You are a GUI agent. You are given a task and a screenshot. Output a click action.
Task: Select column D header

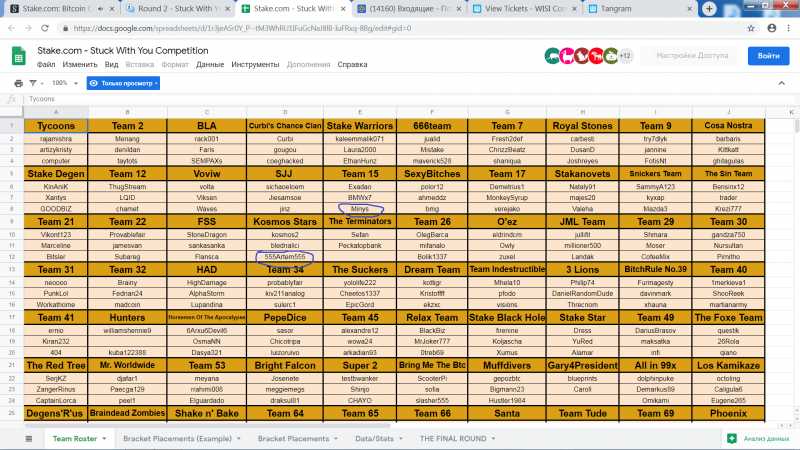click(285, 112)
